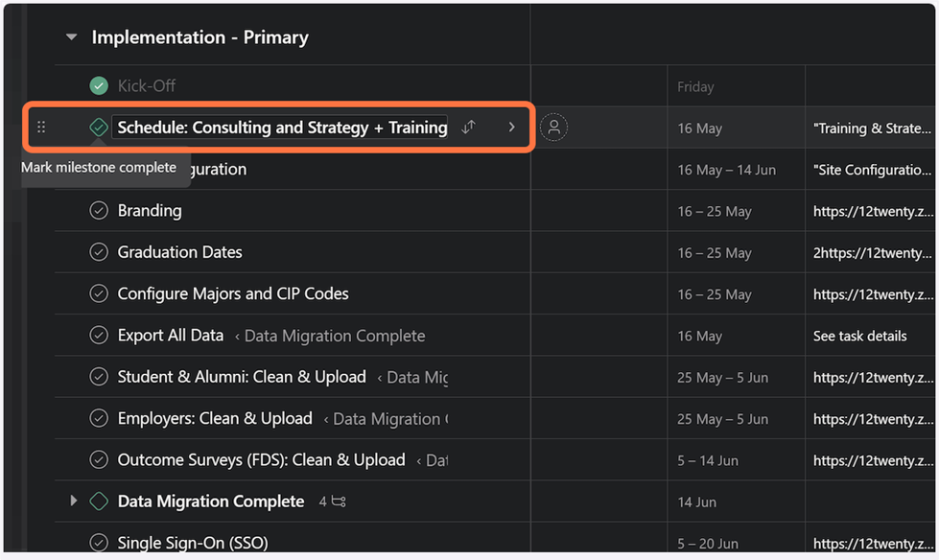Open the Export All Data task row
Viewport: 939px width, 560px height.
(x=170, y=336)
